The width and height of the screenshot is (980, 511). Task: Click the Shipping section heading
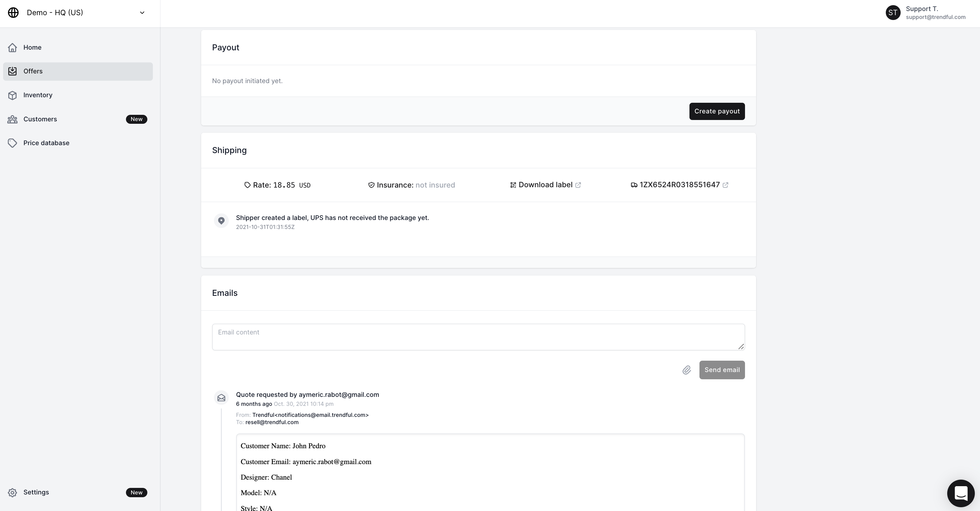[x=229, y=151]
